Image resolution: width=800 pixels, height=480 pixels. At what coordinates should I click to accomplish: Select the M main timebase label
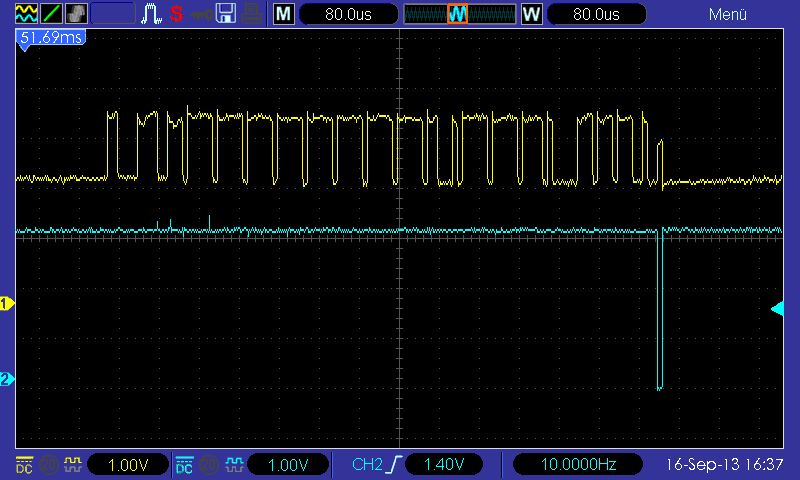coord(284,14)
